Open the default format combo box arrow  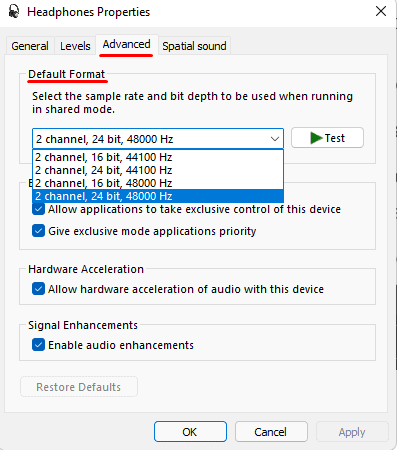pyautogui.click(x=275, y=139)
